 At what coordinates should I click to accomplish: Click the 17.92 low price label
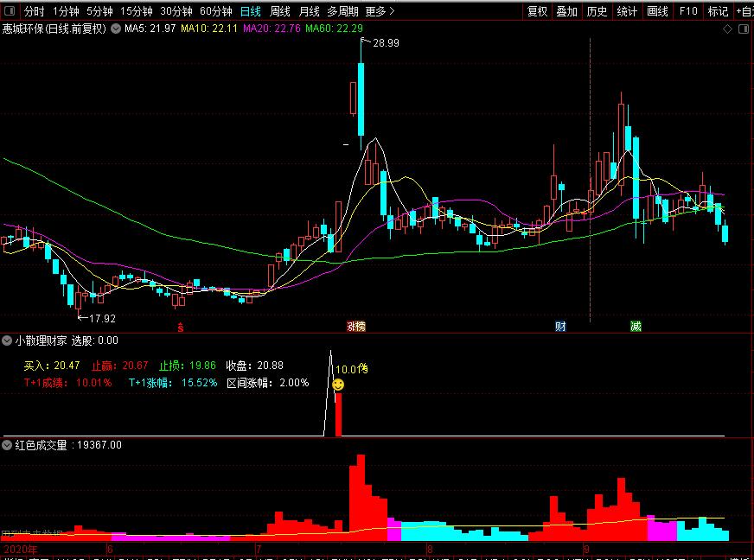(x=102, y=318)
